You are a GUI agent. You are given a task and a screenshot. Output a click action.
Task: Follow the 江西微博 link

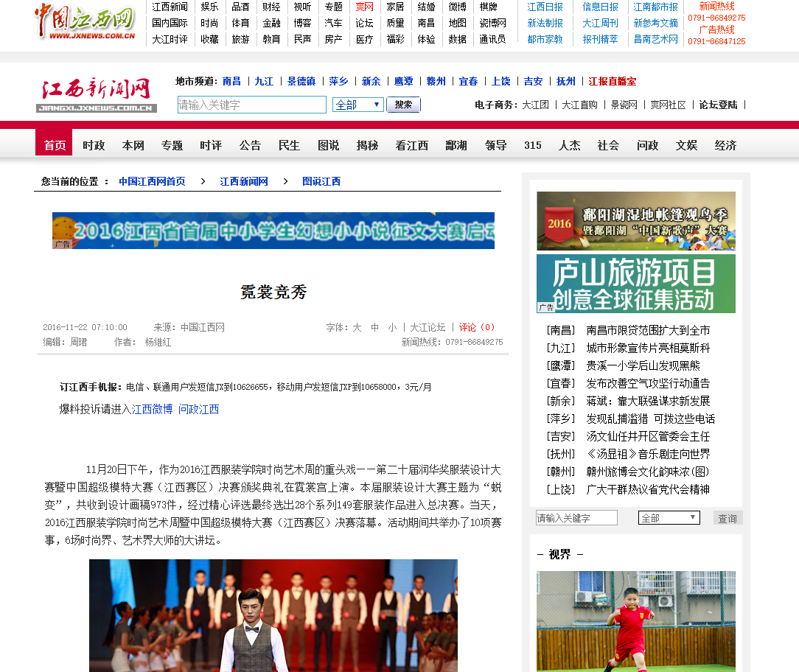pyautogui.click(x=153, y=409)
